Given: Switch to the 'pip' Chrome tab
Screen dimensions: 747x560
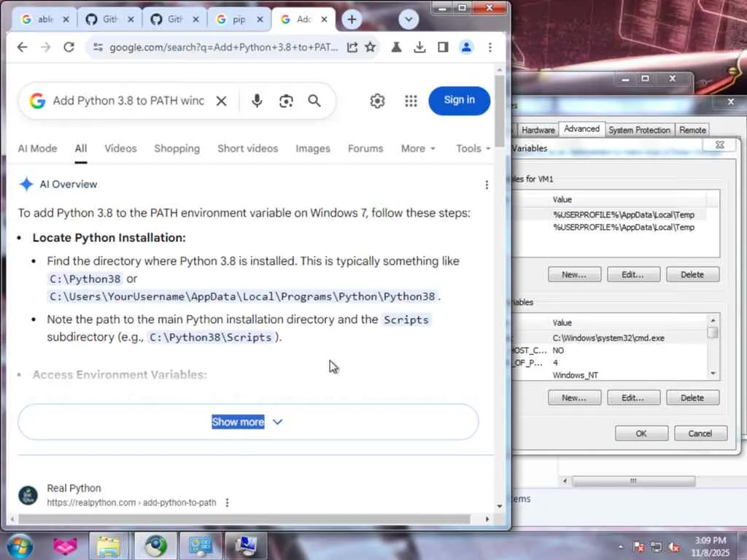Looking at the screenshot, I should point(233,20).
